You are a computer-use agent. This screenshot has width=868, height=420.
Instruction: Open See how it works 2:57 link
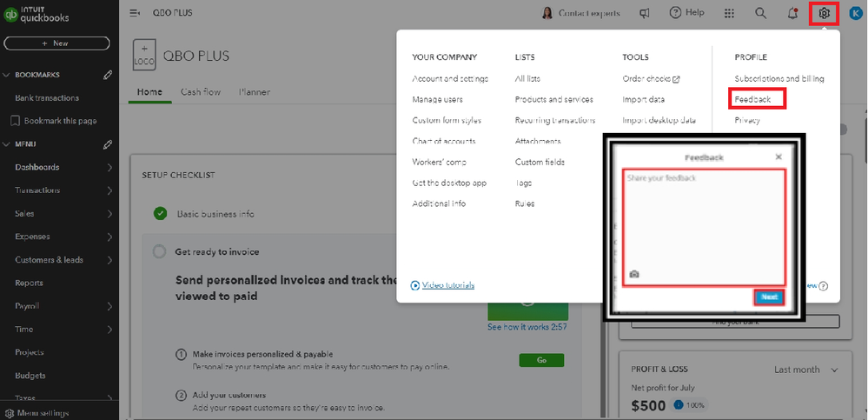[x=527, y=327]
